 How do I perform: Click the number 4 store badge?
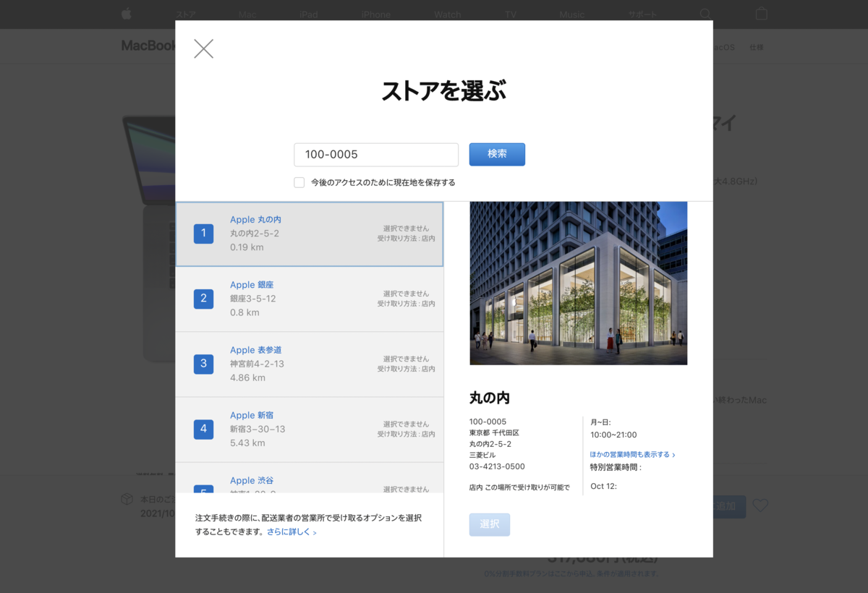(203, 429)
